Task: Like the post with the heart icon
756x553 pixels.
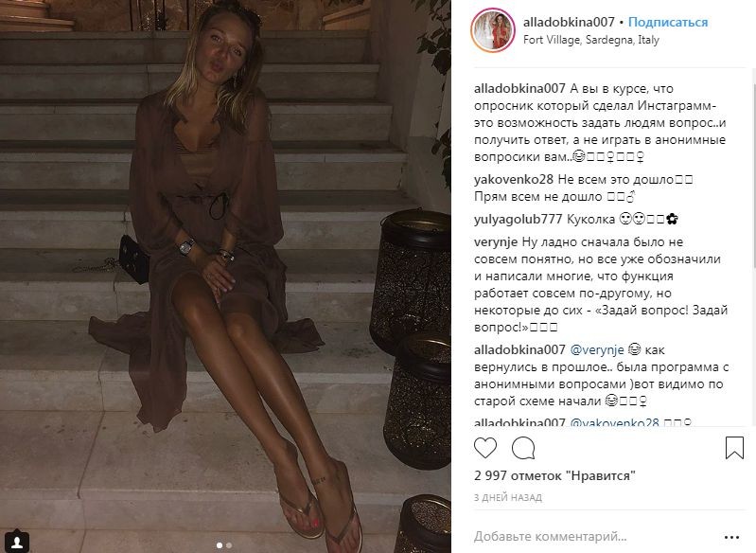Action: click(485, 448)
